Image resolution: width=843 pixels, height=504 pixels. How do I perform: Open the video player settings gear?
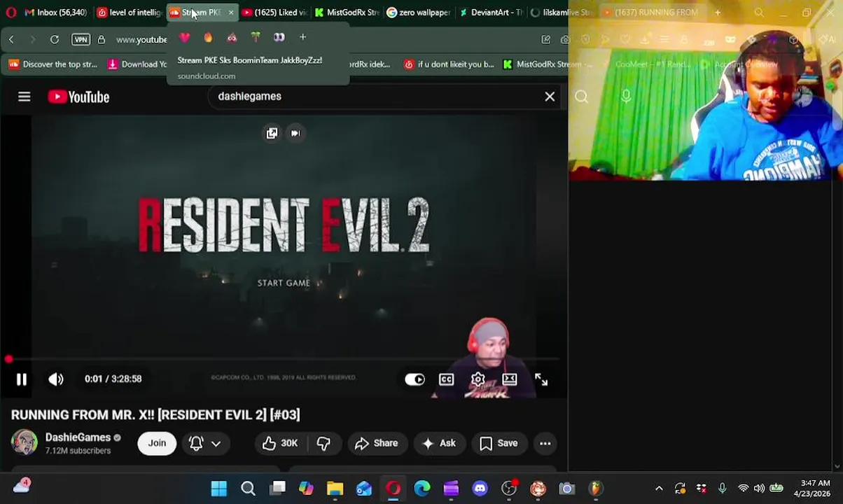478,379
